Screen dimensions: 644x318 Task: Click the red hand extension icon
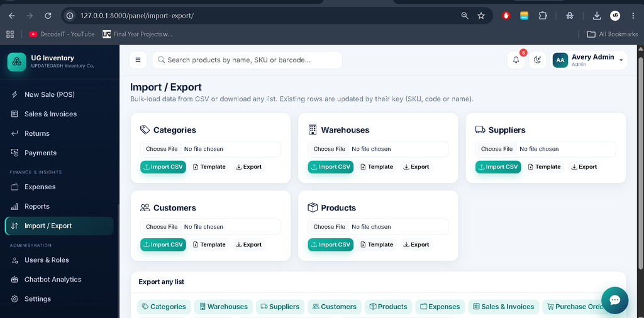tap(506, 16)
